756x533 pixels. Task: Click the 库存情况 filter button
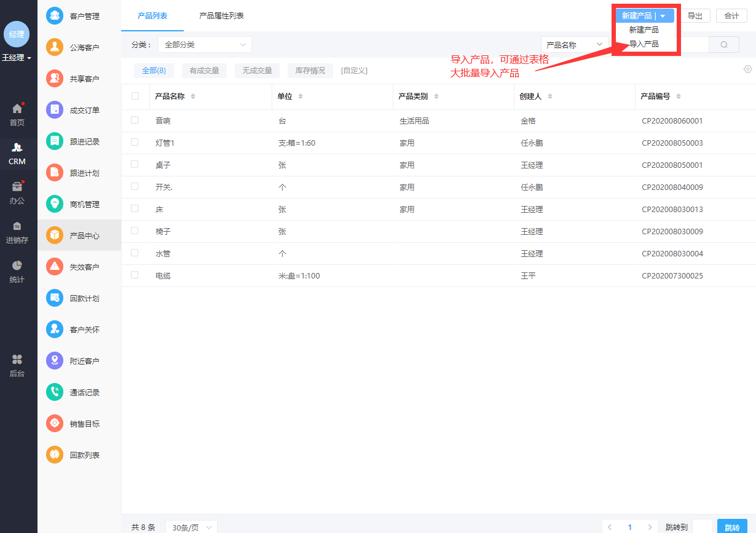point(310,71)
